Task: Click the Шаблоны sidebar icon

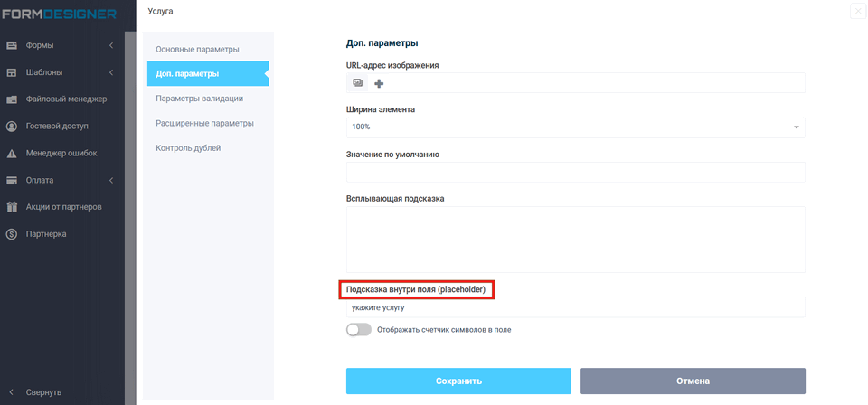Action: 13,72
